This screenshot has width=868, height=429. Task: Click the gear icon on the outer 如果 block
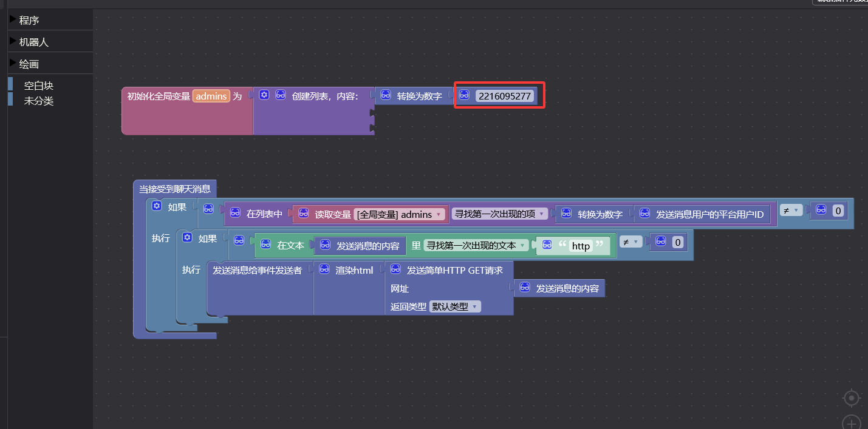(x=157, y=206)
